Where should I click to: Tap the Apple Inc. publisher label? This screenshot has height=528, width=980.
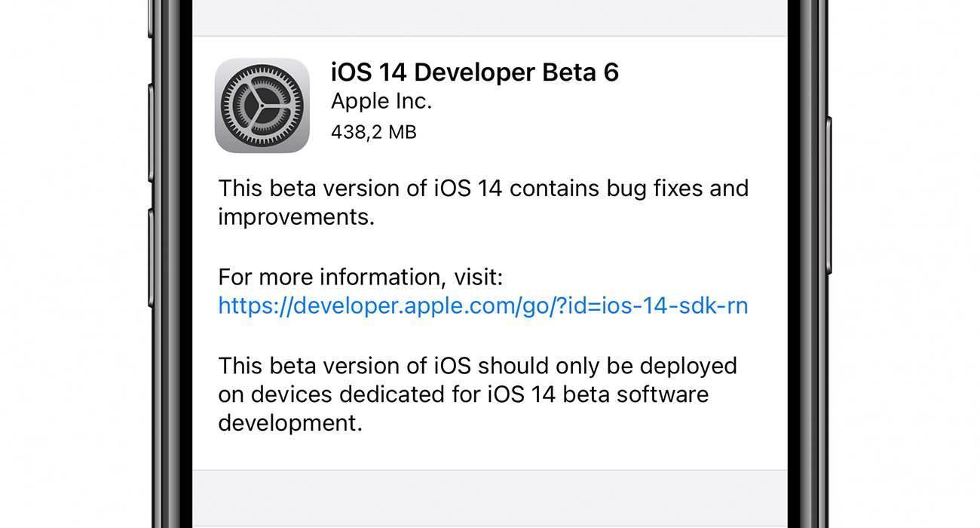pyautogui.click(x=381, y=101)
